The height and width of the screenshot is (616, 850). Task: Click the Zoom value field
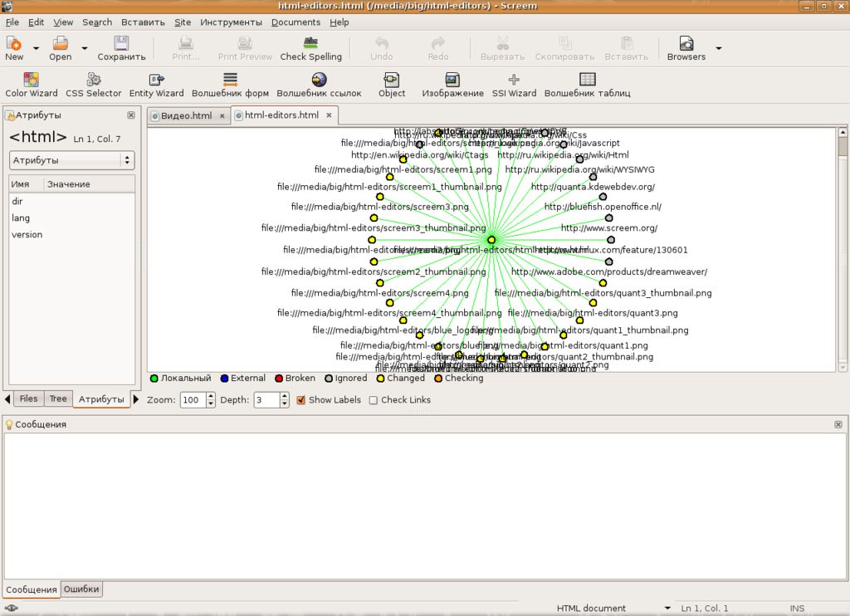click(193, 400)
